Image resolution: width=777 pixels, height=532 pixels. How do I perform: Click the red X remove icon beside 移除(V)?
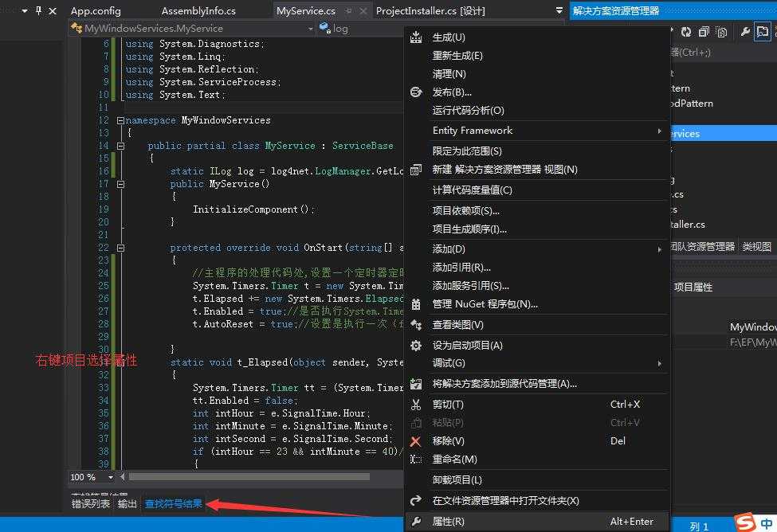pos(416,441)
